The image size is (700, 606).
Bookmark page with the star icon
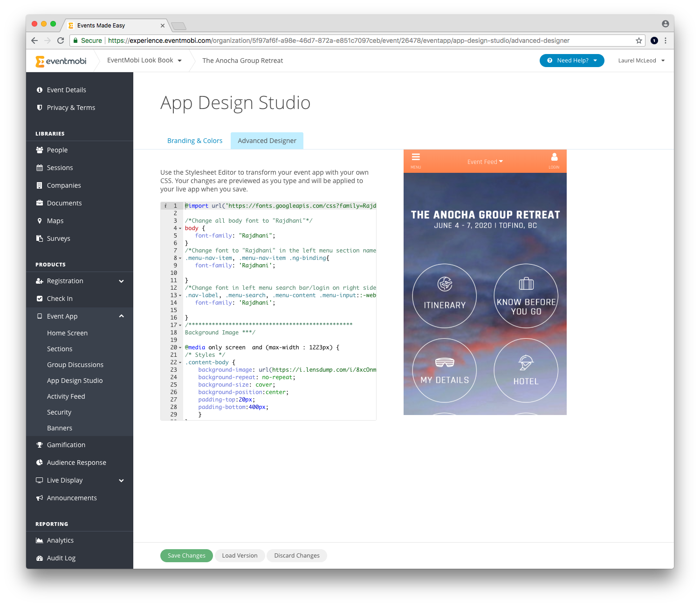[638, 41]
